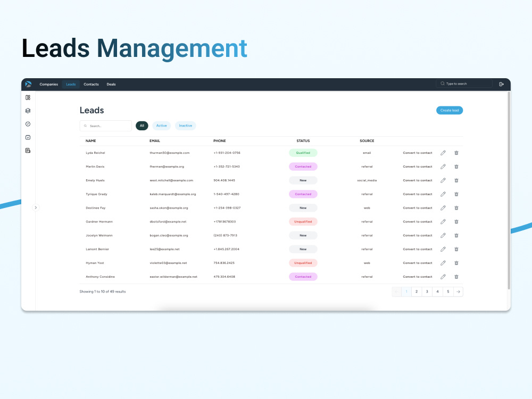532x399 pixels.
Task: Click the Qualified status badge
Action: click(x=303, y=153)
